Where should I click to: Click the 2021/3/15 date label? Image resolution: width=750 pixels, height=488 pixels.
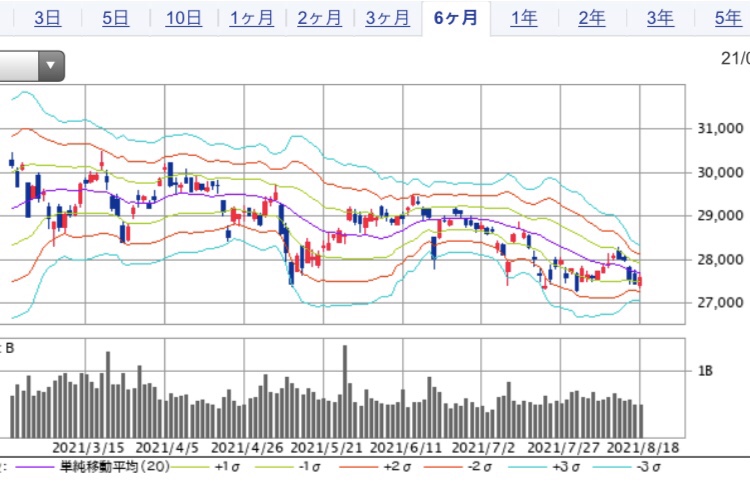pyautogui.click(x=88, y=448)
